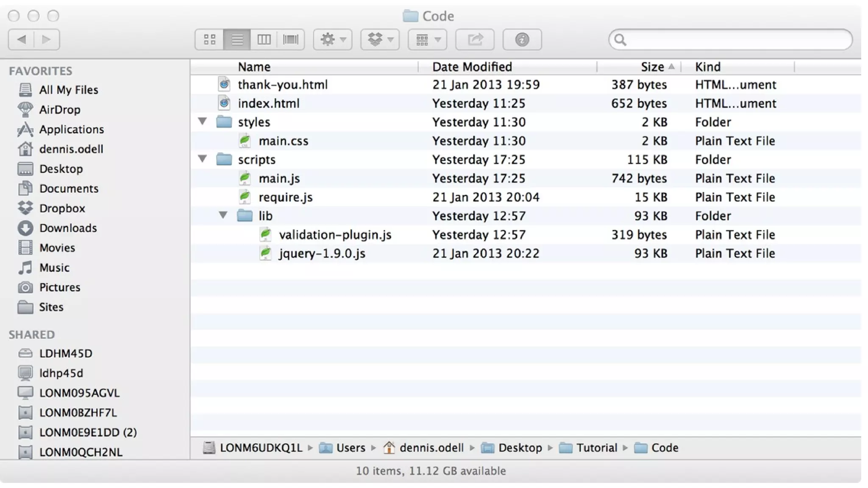
Task: Collapse the lib folder
Action: coord(223,216)
